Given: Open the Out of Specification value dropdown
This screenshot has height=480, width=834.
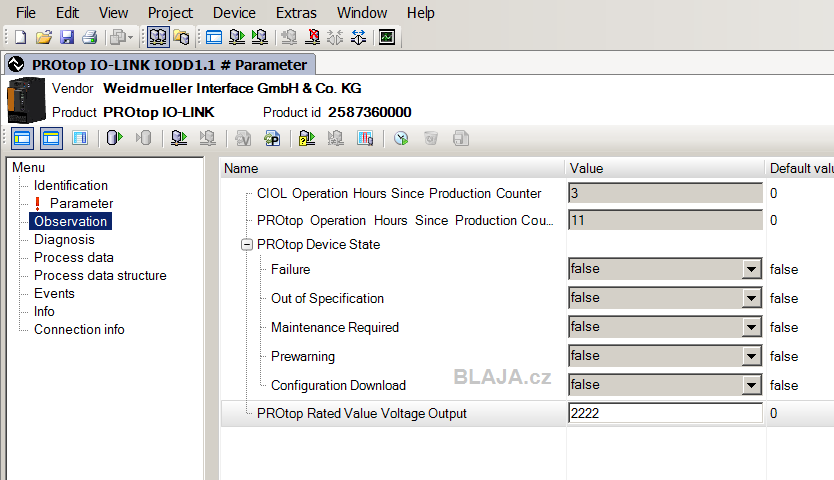Looking at the screenshot, I should click(751, 298).
